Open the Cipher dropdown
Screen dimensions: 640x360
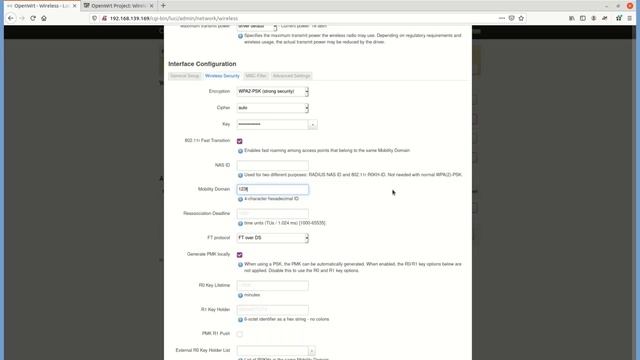(x=273, y=108)
